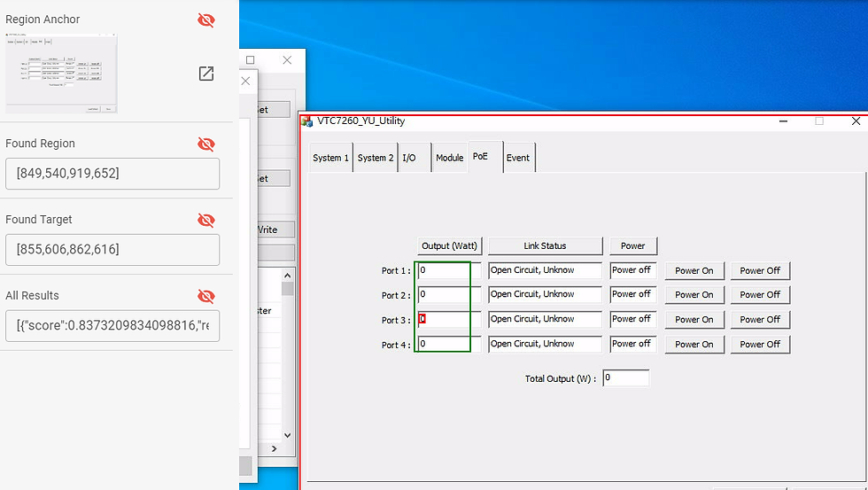Click the Total Output (W) field

pos(626,378)
